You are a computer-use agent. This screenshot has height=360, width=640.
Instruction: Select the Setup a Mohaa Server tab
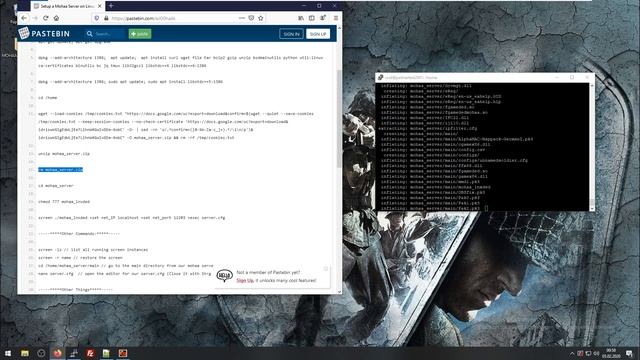tap(67, 6)
